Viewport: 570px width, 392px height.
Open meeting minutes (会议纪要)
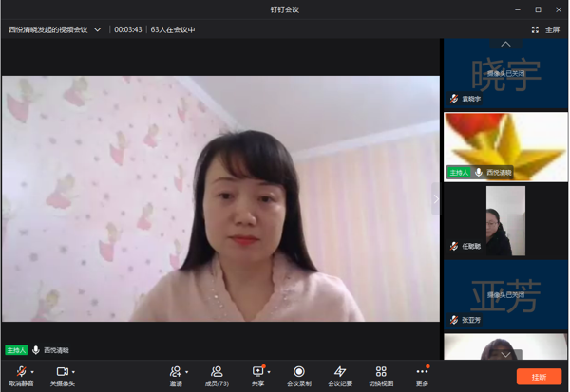coord(339,373)
